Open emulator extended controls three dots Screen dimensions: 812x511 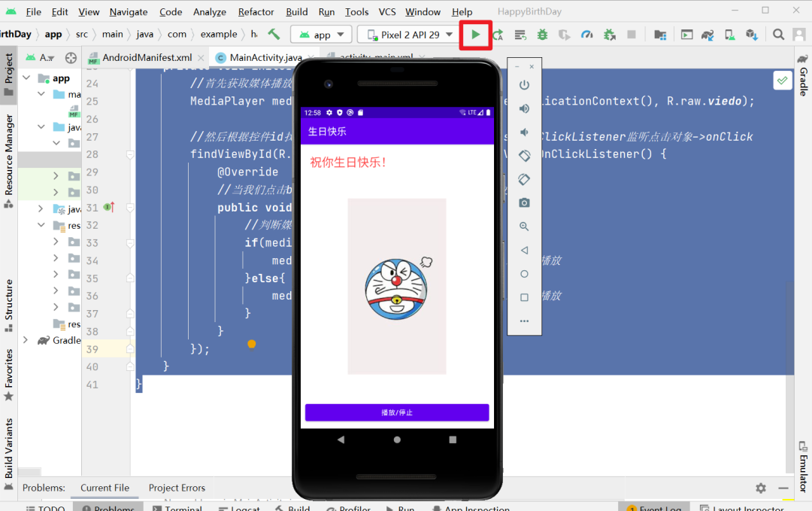click(525, 321)
